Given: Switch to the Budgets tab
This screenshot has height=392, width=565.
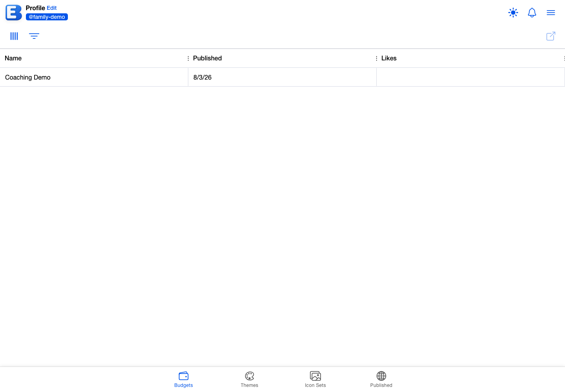Looking at the screenshot, I should click(x=184, y=379).
